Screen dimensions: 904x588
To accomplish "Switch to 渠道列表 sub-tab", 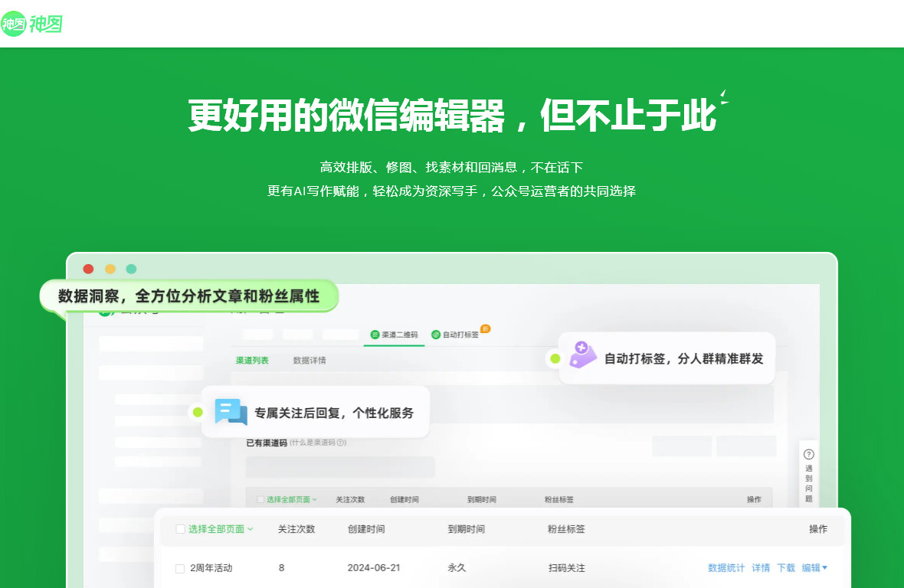I will pyautogui.click(x=252, y=361).
